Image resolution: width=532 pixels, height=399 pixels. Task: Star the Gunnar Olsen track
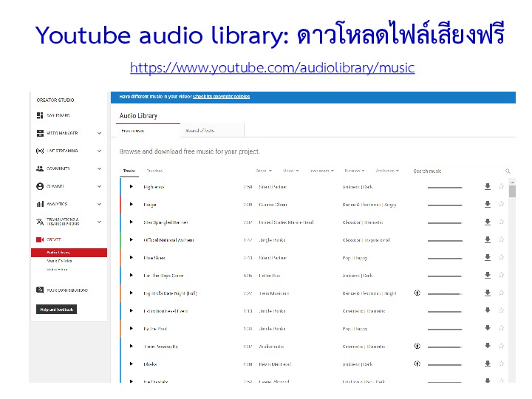pyautogui.click(x=502, y=204)
